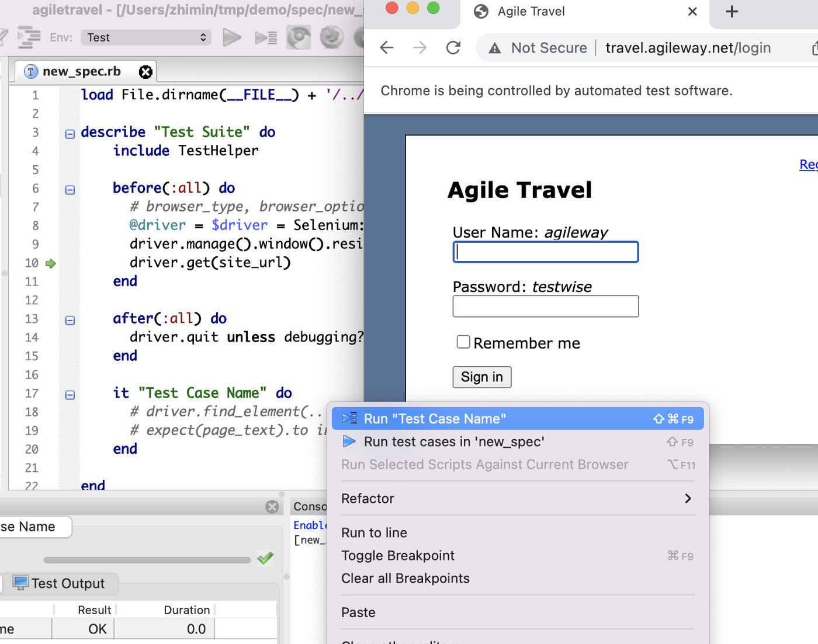The height and width of the screenshot is (644, 818).
Task: Reload the Agile Travel page
Action: (453, 48)
